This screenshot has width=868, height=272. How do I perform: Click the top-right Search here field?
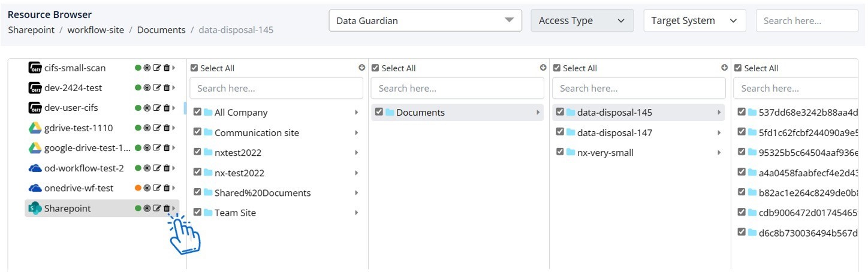(x=807, y=20)
